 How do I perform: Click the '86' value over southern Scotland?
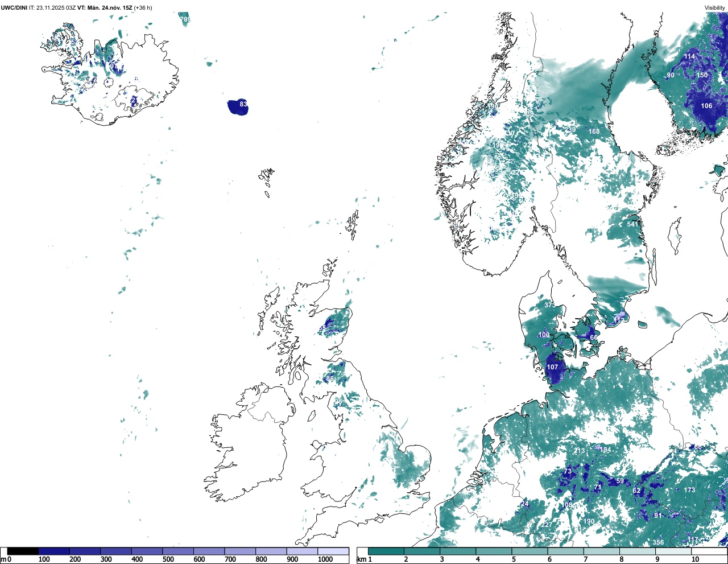pyautogui.click(x=330, y=378)
